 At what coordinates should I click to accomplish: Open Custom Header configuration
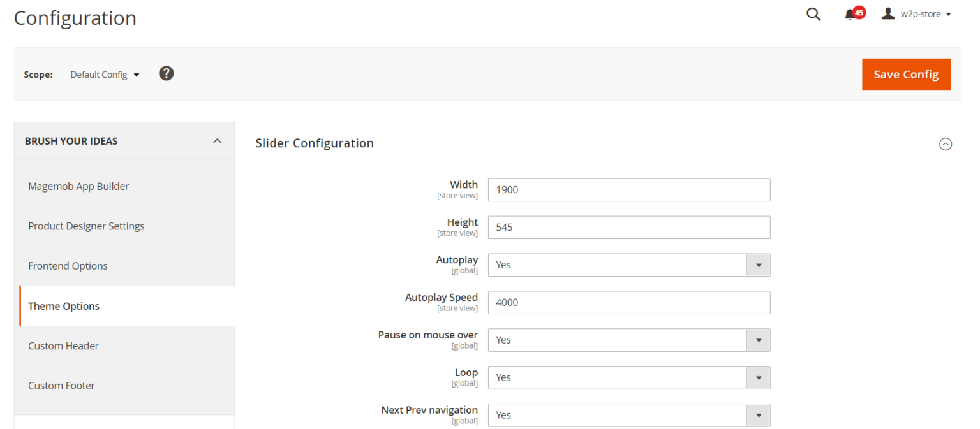tap(63, 345)
